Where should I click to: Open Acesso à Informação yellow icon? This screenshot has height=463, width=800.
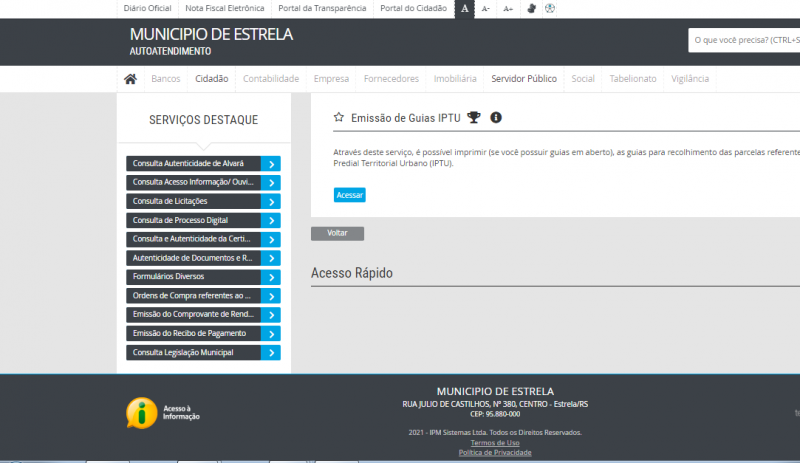142,411
